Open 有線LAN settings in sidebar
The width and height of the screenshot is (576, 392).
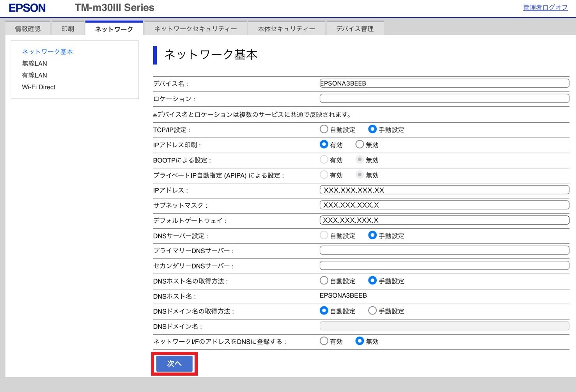[34, 75]
